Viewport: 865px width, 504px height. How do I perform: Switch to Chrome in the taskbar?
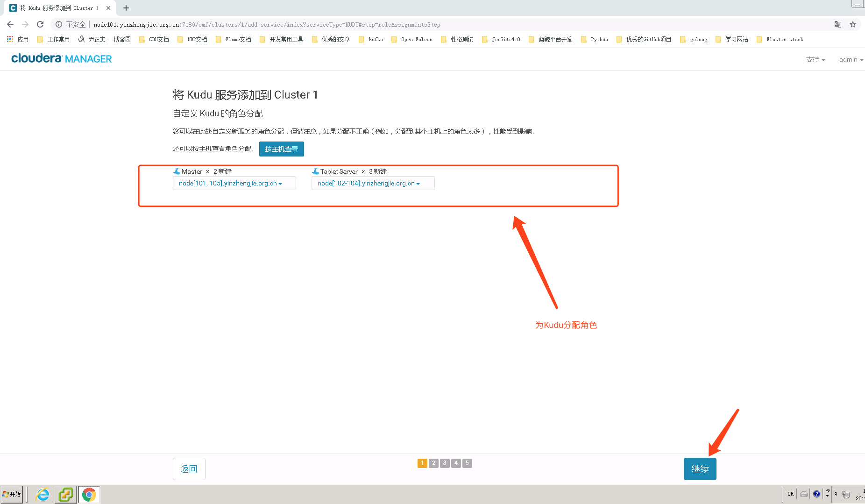(x=89, y=494)
